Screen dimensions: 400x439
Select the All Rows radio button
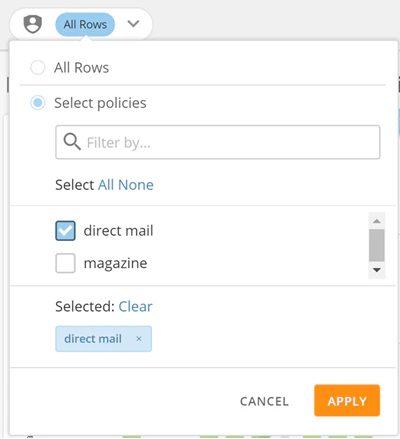pos(38,67)
